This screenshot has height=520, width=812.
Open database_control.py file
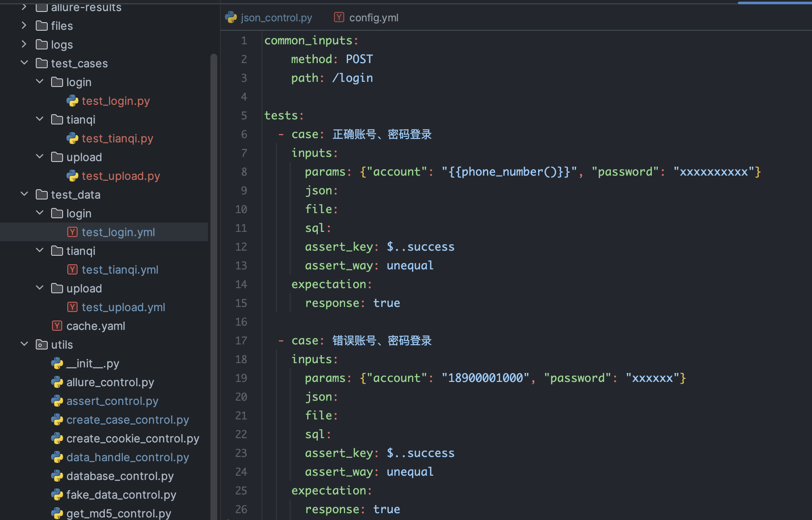(120, 476)
